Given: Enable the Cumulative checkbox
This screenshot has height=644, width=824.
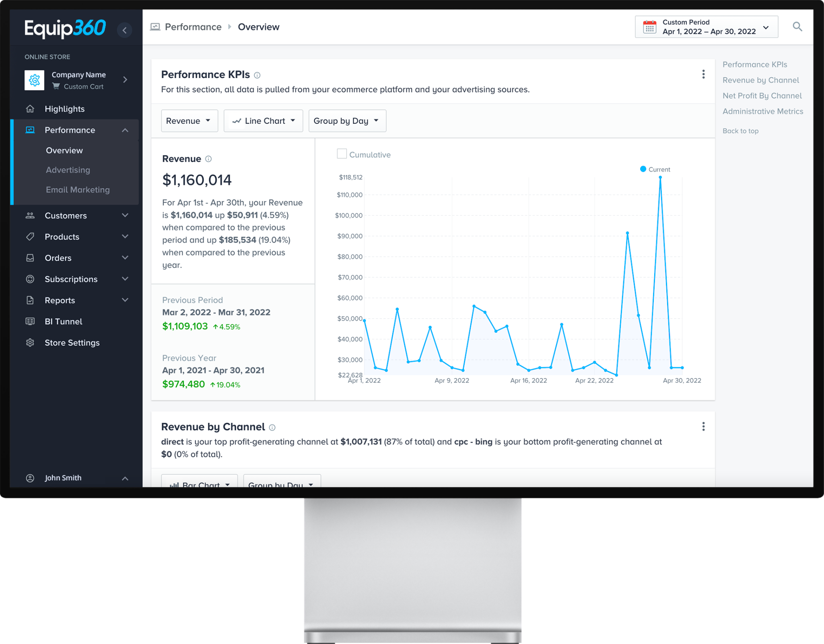Looking at the screenshot, I should (x=342, y=154).
